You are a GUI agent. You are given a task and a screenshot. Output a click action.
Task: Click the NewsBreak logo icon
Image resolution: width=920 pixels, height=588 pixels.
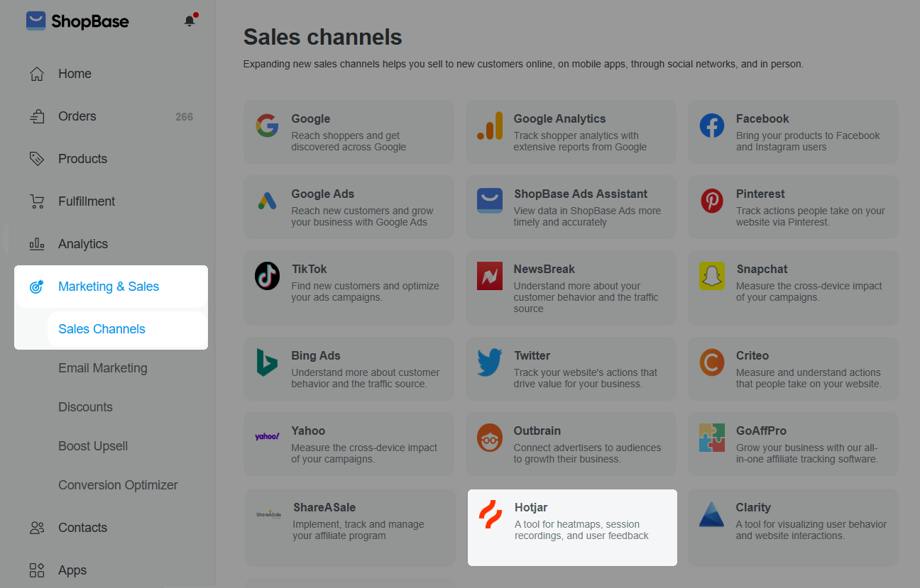coord(490,276)
